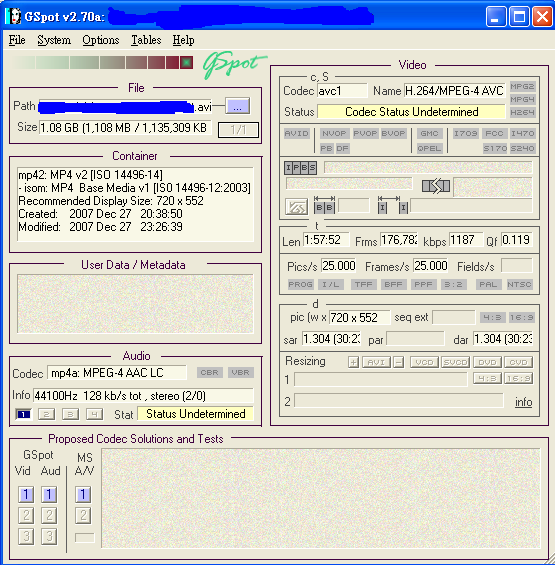Viewport: 555px width, 565px height.
Task: Select audio stream 1 button
Action: 23,414
